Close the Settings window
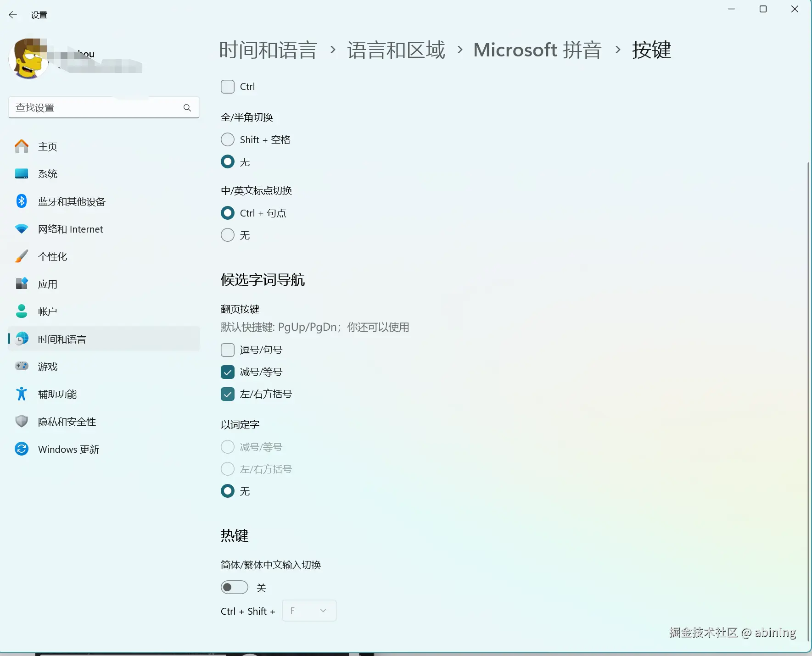812x656 pixels. (795, 9)
